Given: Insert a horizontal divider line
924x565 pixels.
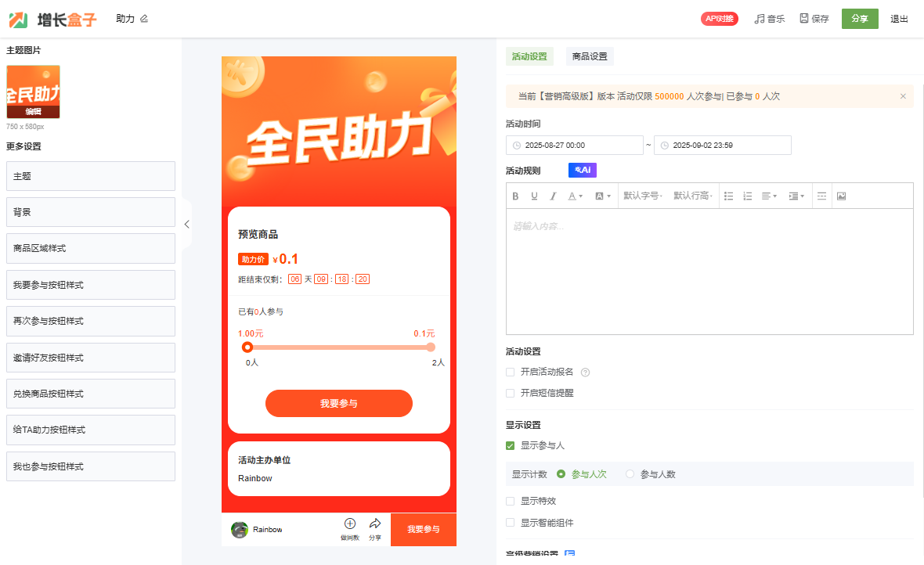Looking at the screenshot, I should (x=821, y=196).
